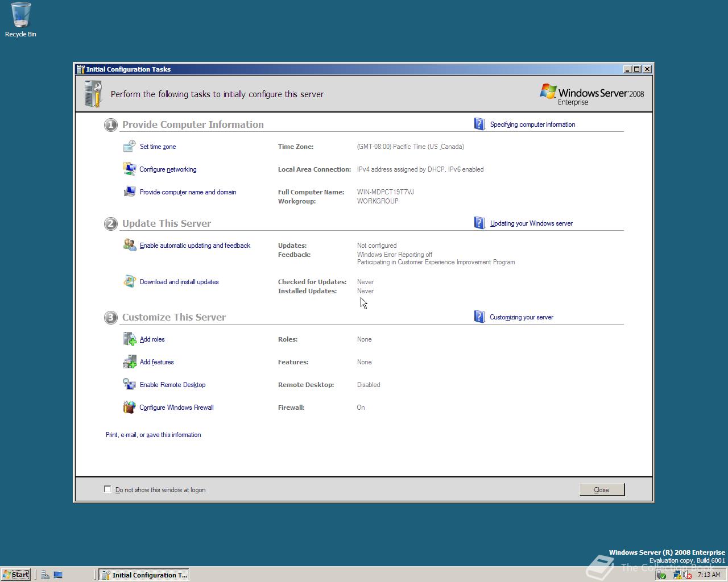The width and height of the screenshot is (728, 582).
Task: Click the network warning tray icon
Action: point(677,575)
